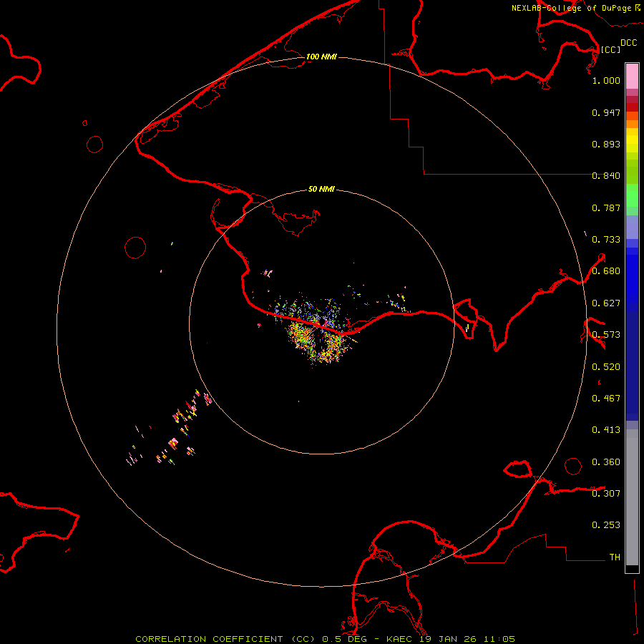Click the [CC] units label above the scale
The image size is (644, 644).
click(610, 49)
